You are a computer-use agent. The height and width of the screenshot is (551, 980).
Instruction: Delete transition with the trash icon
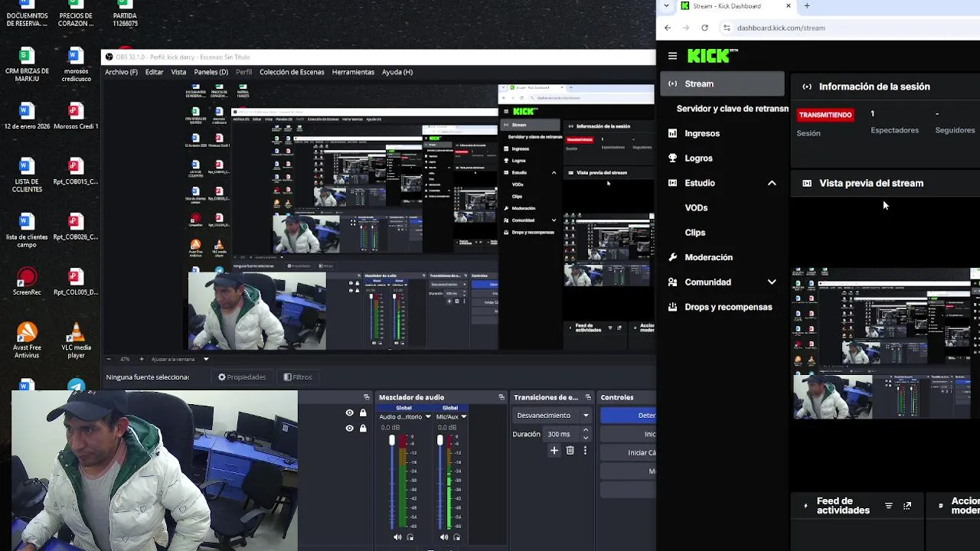click(570, 451)
